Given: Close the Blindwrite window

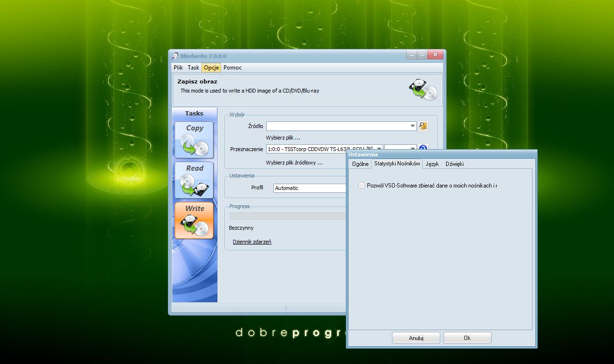Looking at the screenshot, I should (x=435, y=55).
